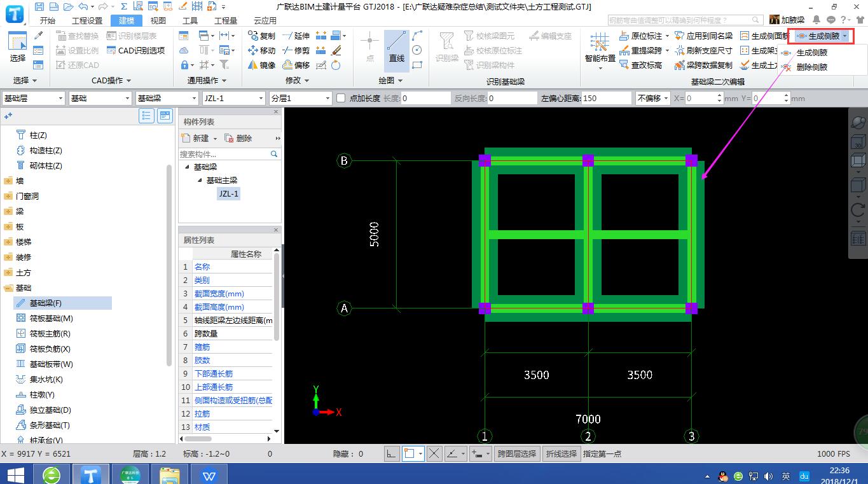
Task: Click the Windows Start button
Action: (x=15, y=474)
